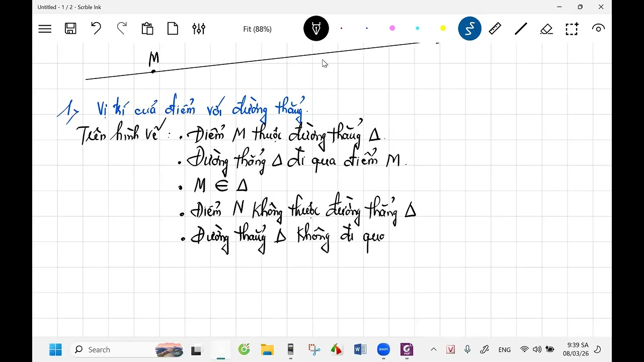The image size is (644, 362).
Task: Open the Wi-Fi network tray icon
Action: click(524, 349)
